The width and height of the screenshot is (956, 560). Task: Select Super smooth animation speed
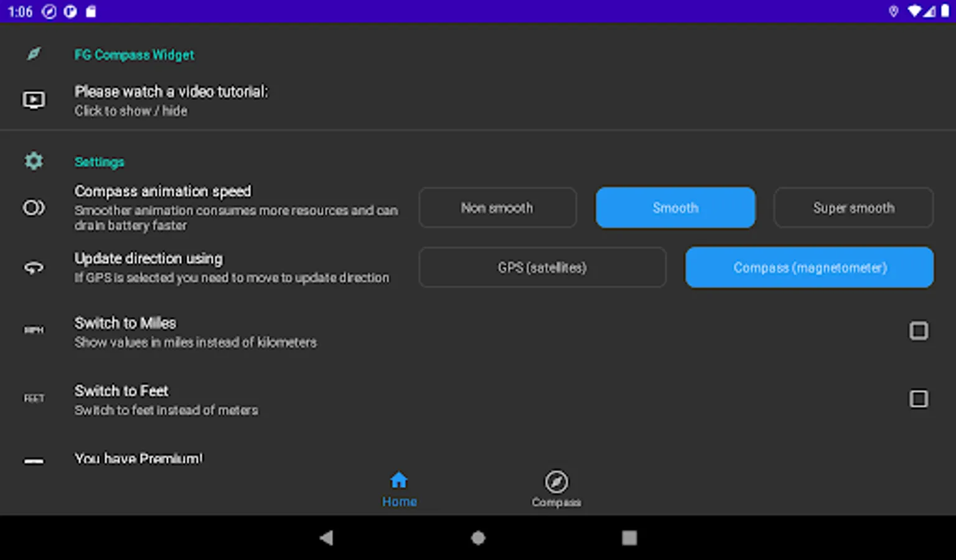point(853,207)
